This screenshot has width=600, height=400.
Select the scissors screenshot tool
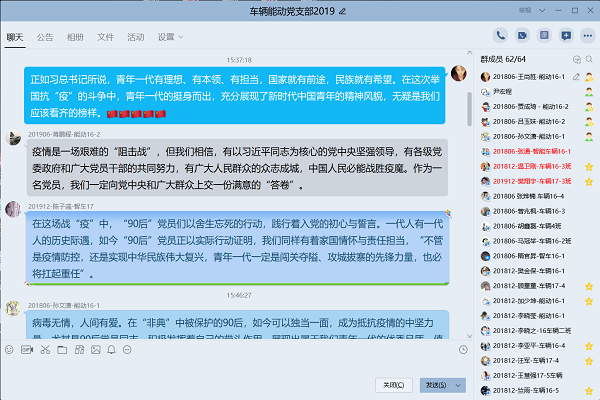click(x=45, y=349)
